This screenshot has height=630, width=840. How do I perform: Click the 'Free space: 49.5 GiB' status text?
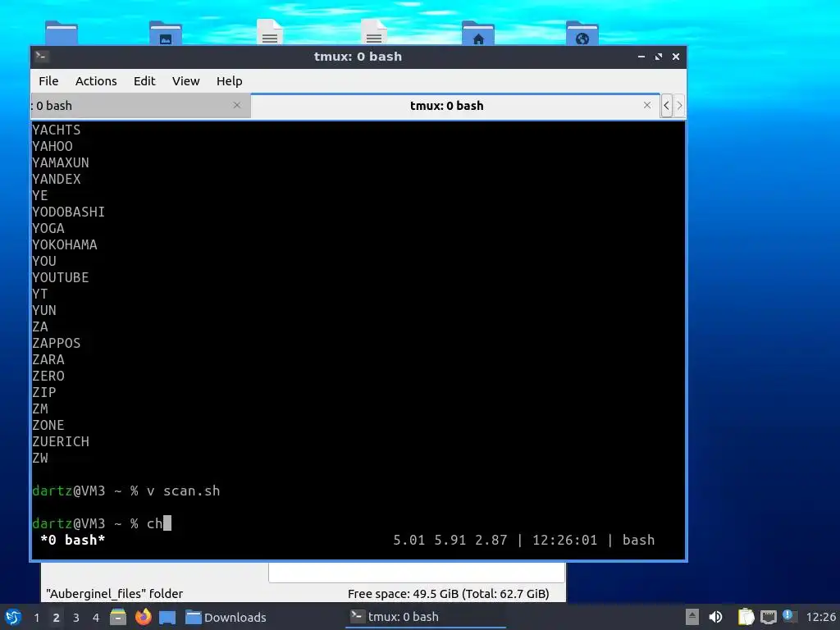(x=449, y=594)
